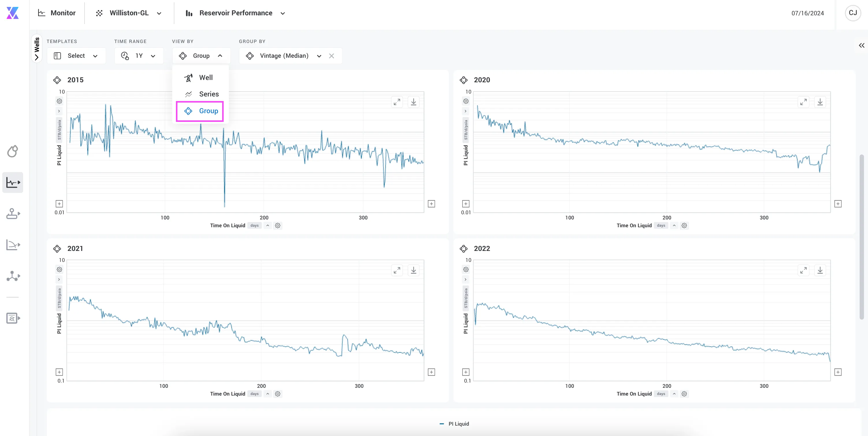Expand 2015 chart y-axis chevron
The width and height of the screenshot is (868, 436).
coord(59,111)
